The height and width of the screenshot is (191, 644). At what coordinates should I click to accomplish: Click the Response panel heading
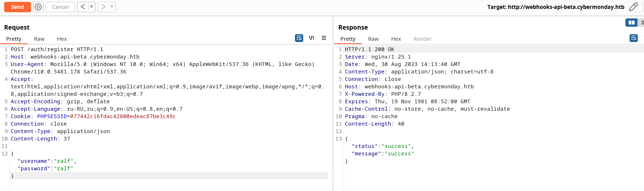[x=353, y=27]
